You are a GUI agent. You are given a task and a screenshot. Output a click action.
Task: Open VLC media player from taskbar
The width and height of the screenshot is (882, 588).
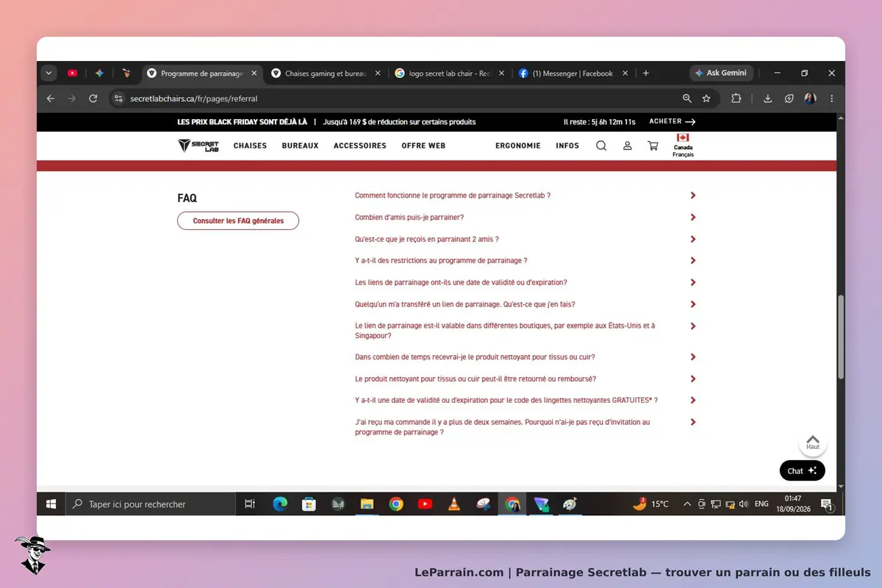tap(454, 504)
